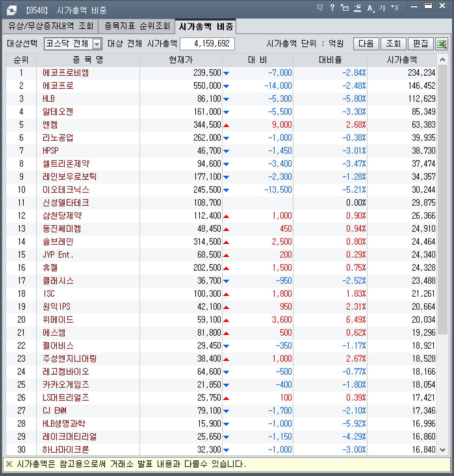Click the scrollbar down arrow
Image resolution: width=454 pixels, height=476 pixels.
(442, 450)
